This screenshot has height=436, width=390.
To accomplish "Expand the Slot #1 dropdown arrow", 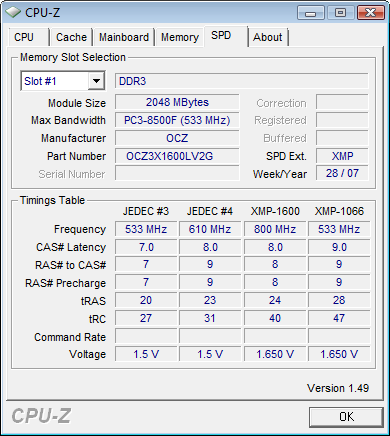I will [96, 81].
